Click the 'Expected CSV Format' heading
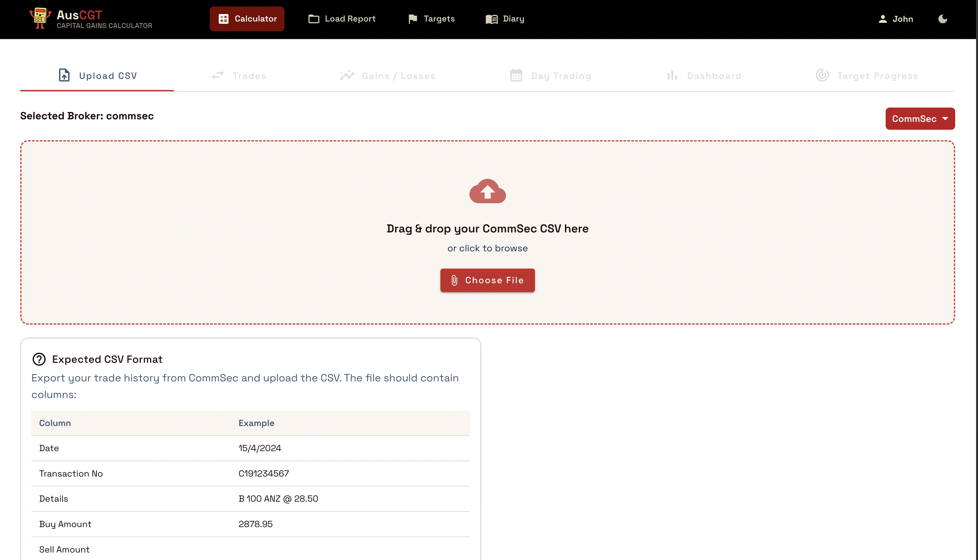This screenshot has width=978, height=560. coord(107,359)
